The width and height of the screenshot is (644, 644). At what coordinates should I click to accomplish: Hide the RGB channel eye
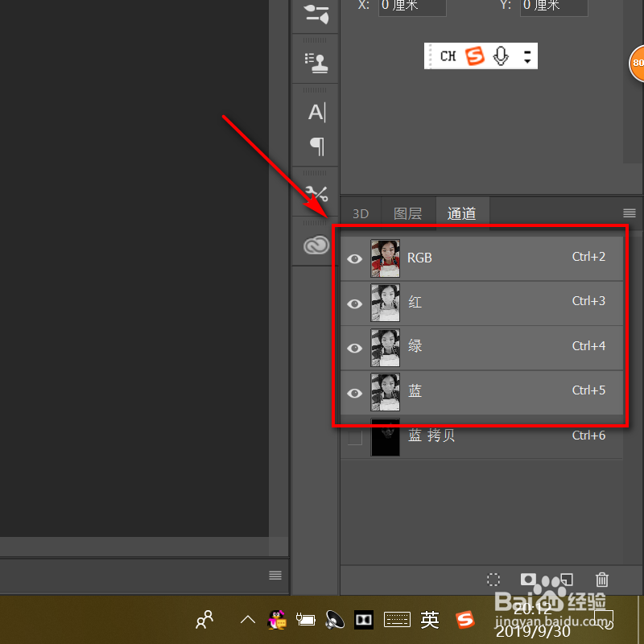(x=354, y=258)
